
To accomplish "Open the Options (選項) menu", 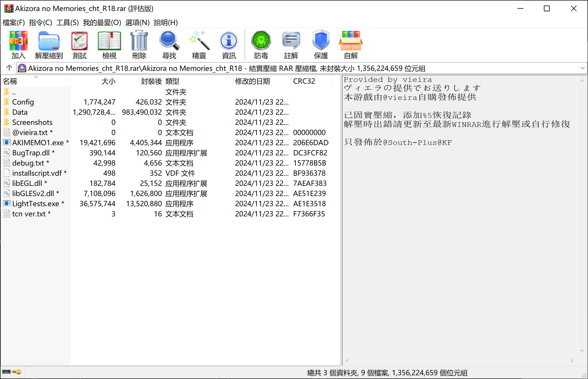I will pyautogui.click(x=137, y=23).
